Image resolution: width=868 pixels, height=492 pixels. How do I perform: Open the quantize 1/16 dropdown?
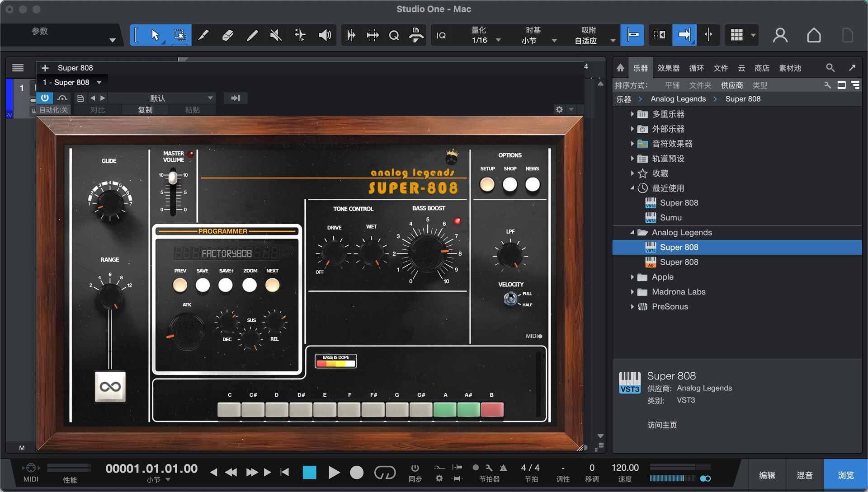click(x=498, y=40)
